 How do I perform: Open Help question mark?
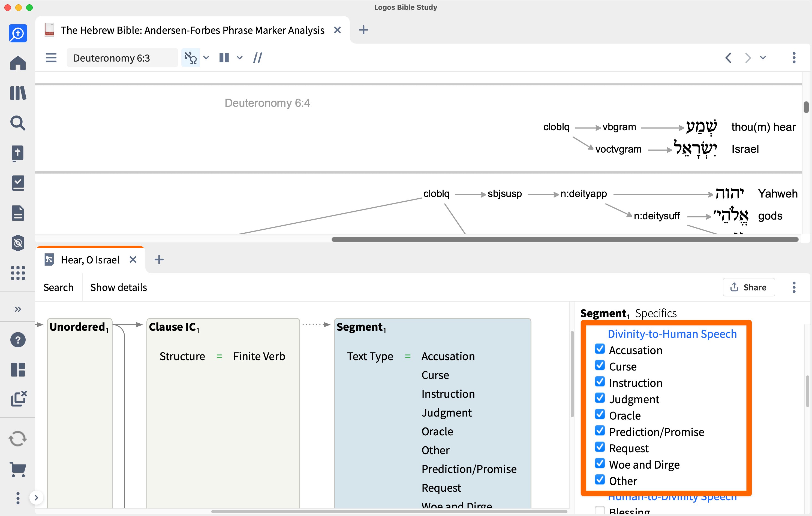17,340
